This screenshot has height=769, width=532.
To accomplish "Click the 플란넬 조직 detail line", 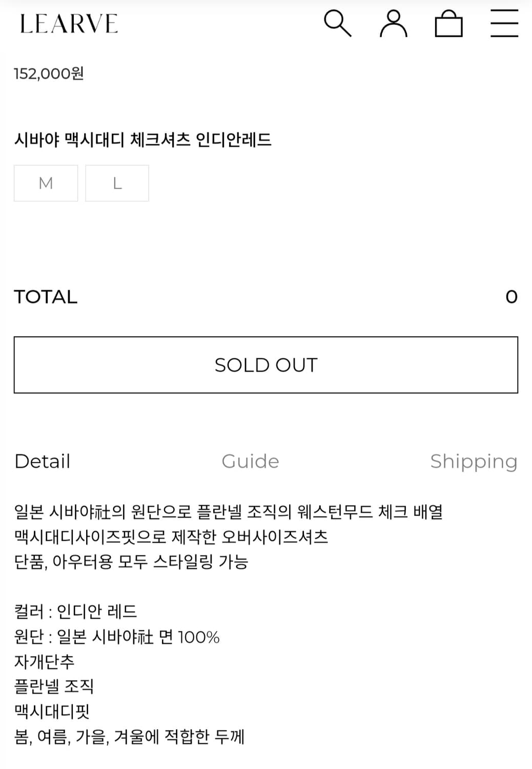I will (54, 686).
